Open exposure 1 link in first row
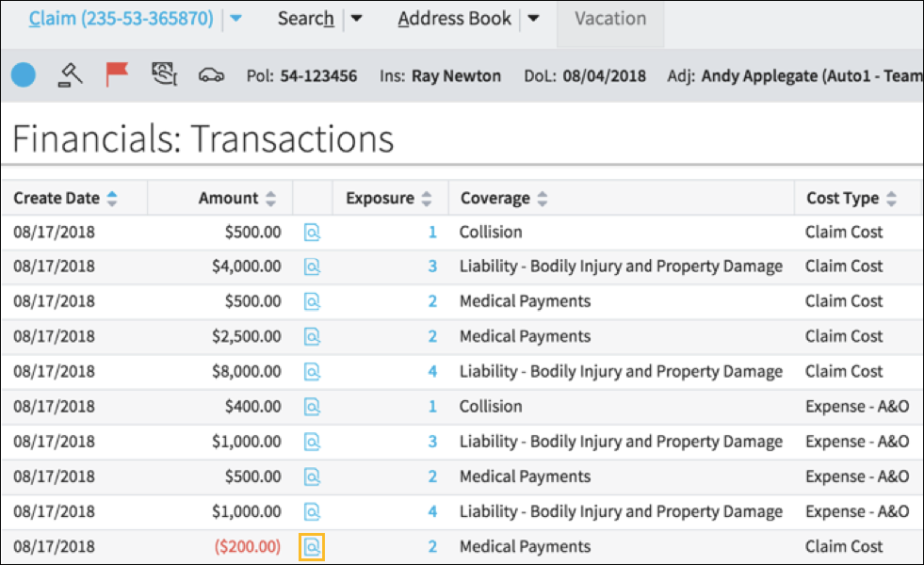Screen dimensions: 924x565 tap(432, 232)
